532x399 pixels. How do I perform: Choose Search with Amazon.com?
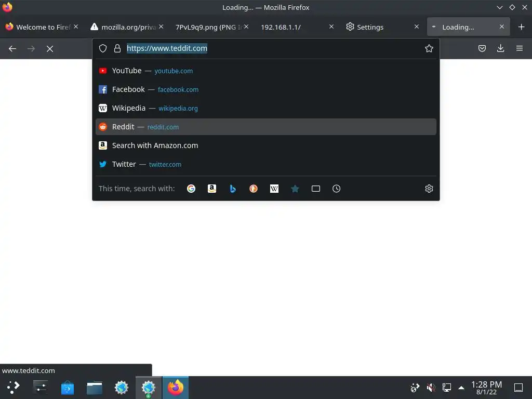(265, 145)
